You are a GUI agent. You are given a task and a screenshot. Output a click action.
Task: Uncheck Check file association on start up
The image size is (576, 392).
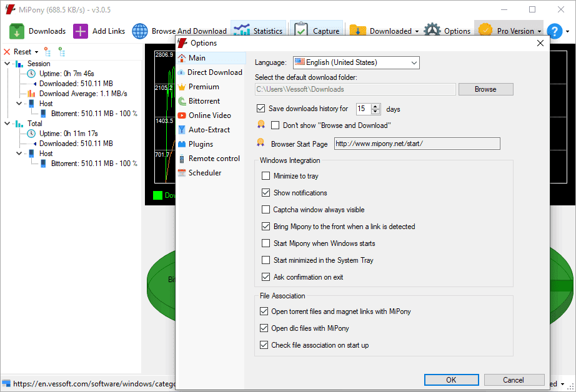coord(264,345)
